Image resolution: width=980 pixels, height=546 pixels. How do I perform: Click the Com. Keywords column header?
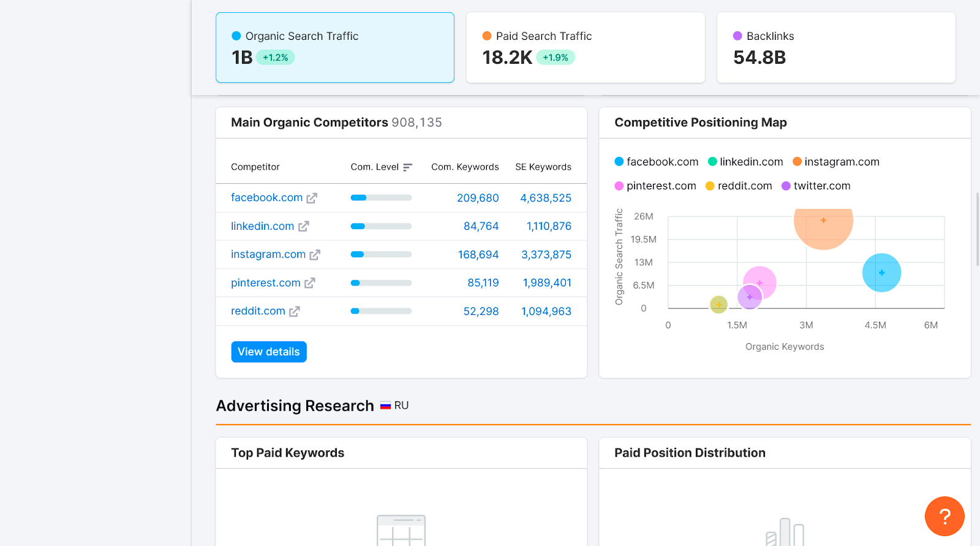(x=465, y=167)
